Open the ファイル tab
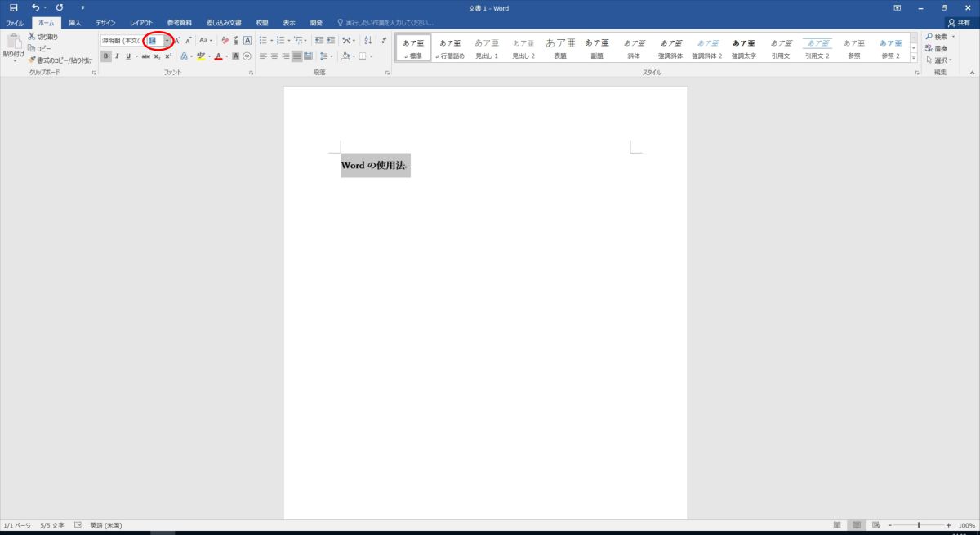 [15, 23]
